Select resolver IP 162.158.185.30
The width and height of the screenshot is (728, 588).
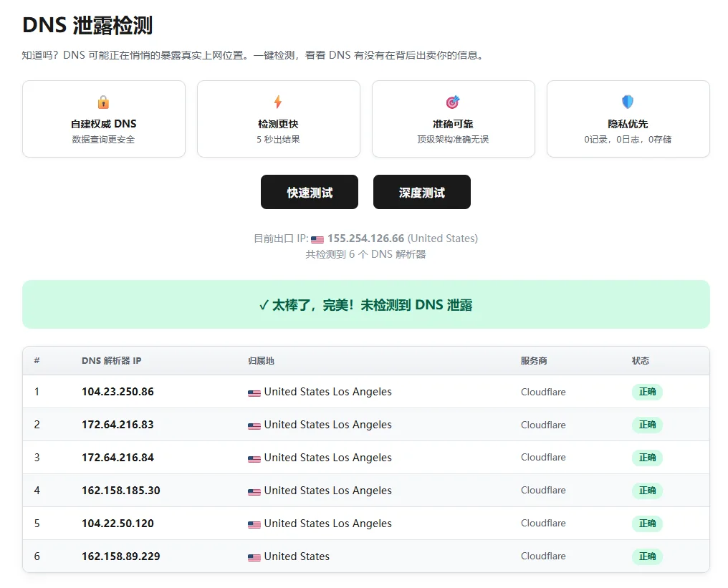[120, 491]
